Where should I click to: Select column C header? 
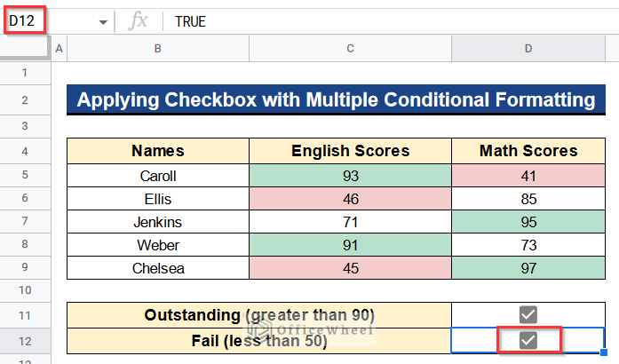click(350, 49)
